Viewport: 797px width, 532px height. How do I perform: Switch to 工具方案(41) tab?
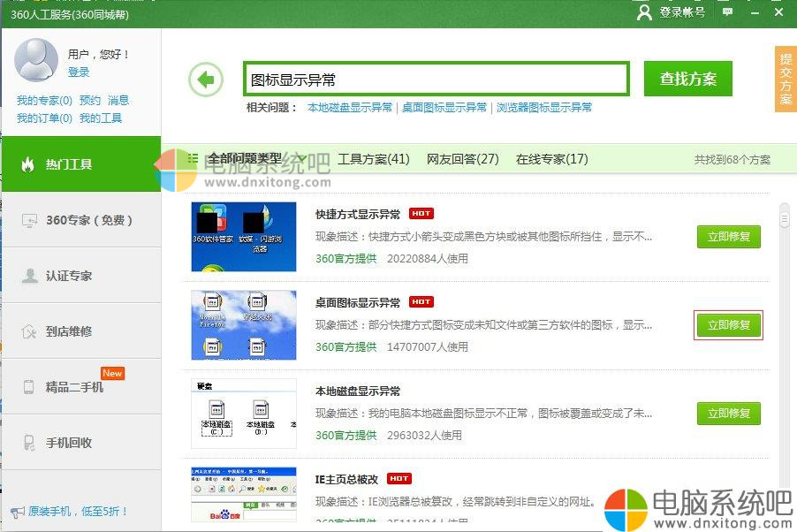[x=374, y=159]
